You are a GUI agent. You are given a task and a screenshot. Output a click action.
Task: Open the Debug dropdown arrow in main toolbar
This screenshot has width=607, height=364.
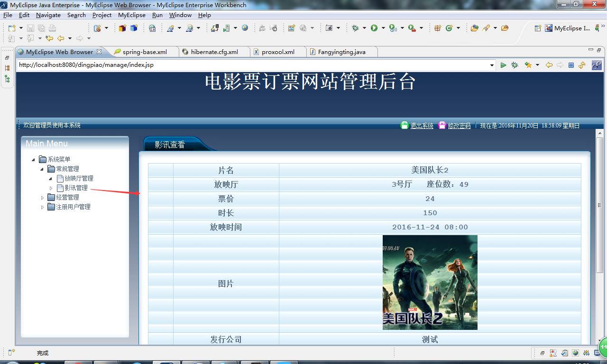coord(364,28)
